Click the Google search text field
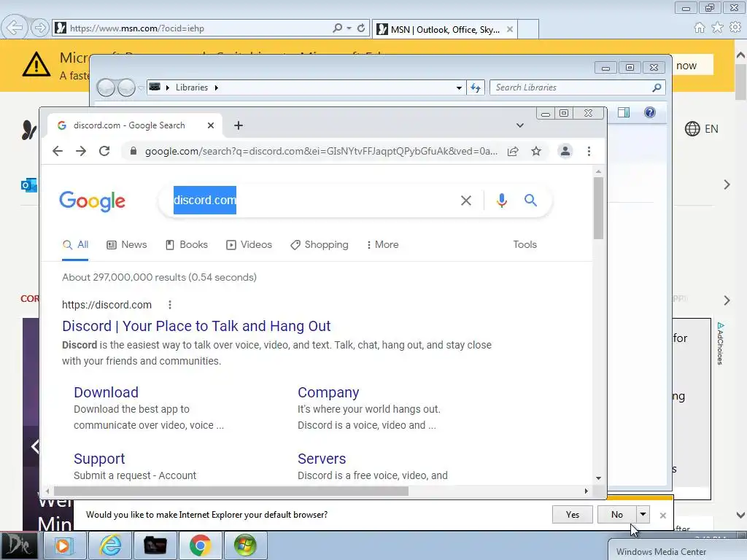The image size is (747, 560). [309, 201]
